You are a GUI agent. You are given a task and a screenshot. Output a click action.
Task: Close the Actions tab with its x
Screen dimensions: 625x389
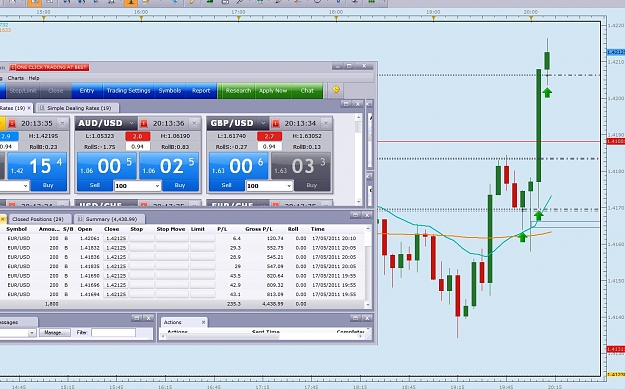[x=203, y=322]
